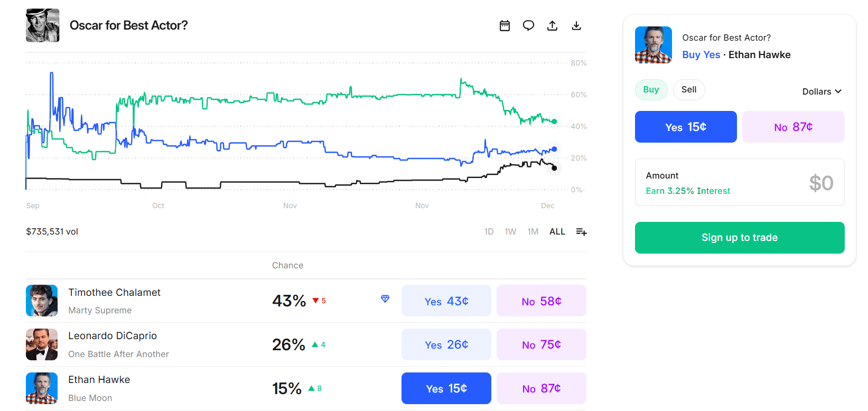
Task: Click the share upload icon
Action: pyautogui.click(x=552, y=25)
